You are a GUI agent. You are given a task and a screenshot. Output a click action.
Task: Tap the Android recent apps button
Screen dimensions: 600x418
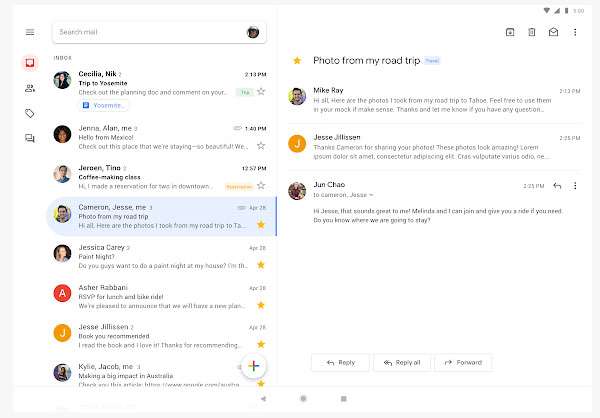[344, 399]
